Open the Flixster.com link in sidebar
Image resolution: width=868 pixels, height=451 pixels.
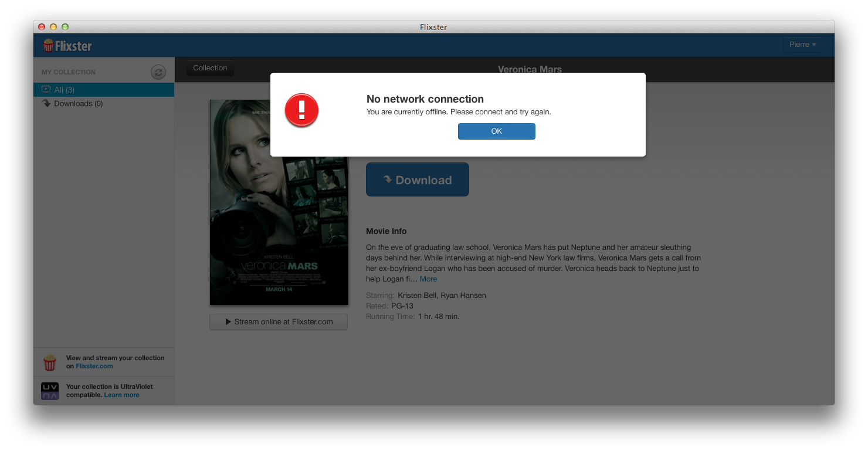click(x=94, y=366)
